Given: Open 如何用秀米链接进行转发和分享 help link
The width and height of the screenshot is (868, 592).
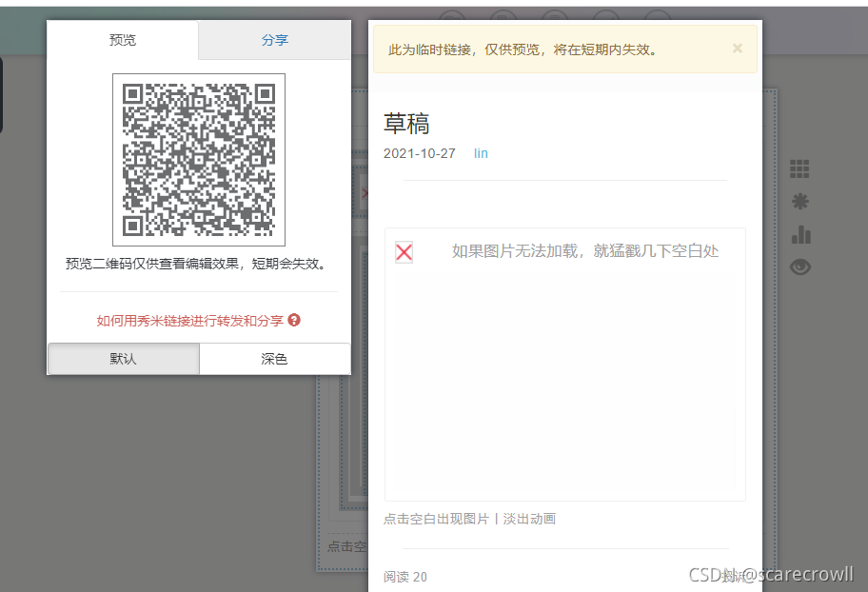Looking at the screenshot, I should pyautogui.click(x=190, y=321).
